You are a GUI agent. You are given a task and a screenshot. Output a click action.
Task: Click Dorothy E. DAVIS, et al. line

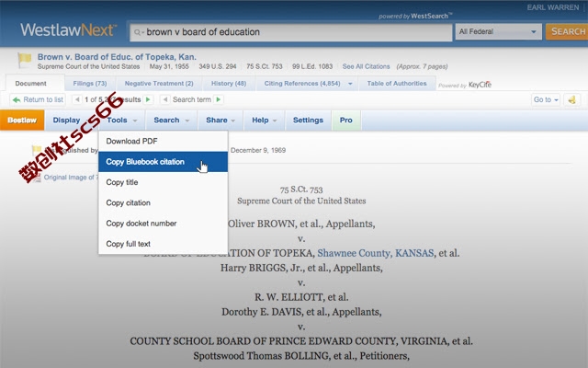(x=301, y=312)
